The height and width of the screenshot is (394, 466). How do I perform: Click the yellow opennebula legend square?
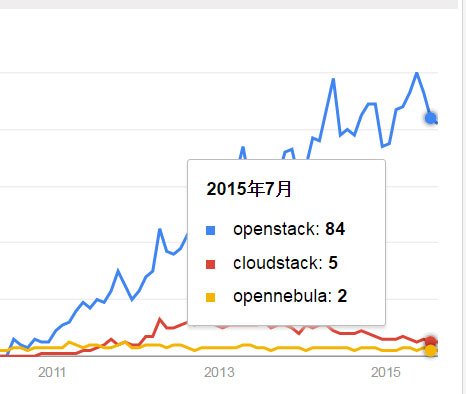[x=211, y=297]
